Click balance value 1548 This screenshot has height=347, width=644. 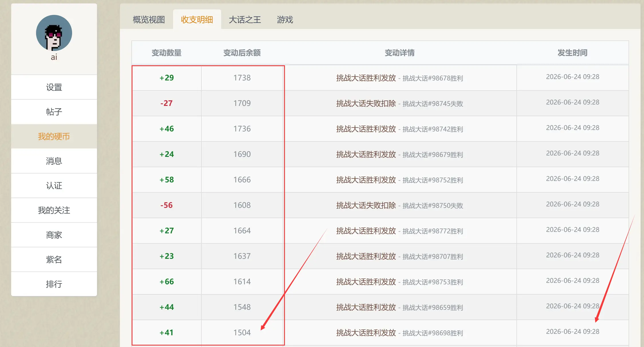(242, 307)
